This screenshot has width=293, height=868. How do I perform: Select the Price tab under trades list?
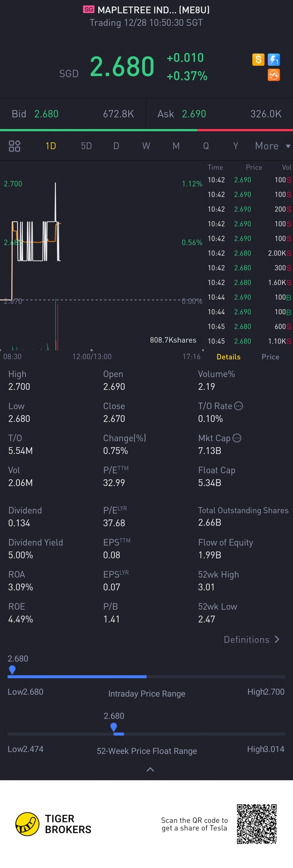coord(270,357)
